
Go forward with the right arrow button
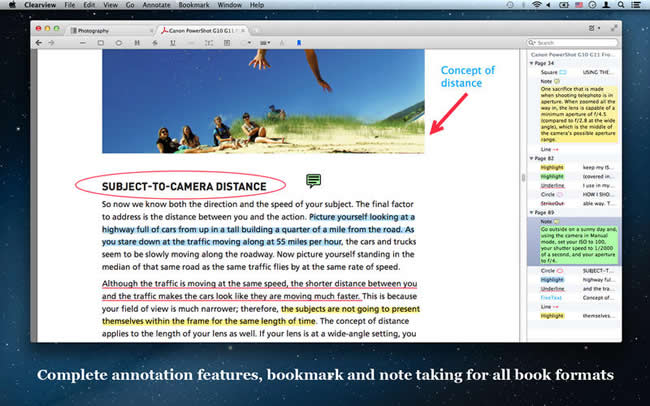51,43
